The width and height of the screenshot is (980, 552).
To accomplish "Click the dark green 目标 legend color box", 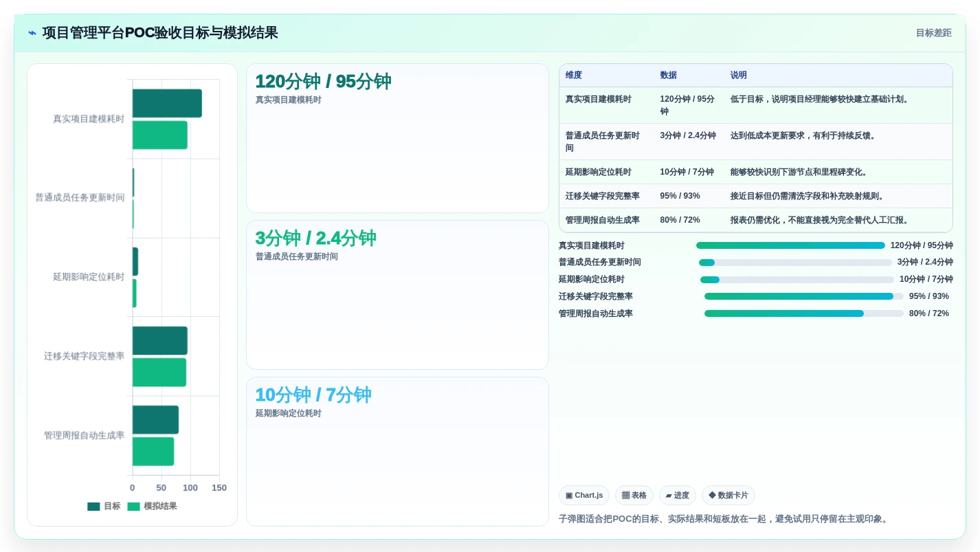I will pos(93,507).
